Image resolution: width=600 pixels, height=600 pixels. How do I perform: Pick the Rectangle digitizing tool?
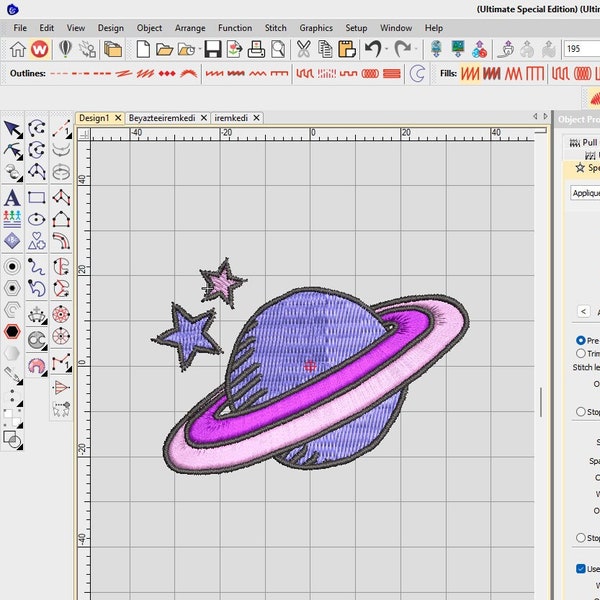click(x=37, y=198)
